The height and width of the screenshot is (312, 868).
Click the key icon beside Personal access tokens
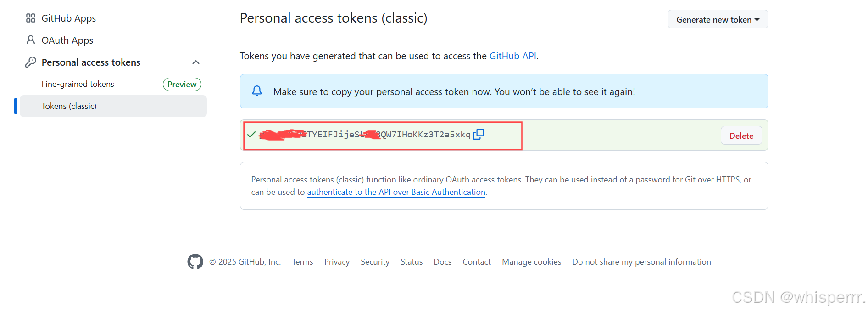(x=31, y=62)
